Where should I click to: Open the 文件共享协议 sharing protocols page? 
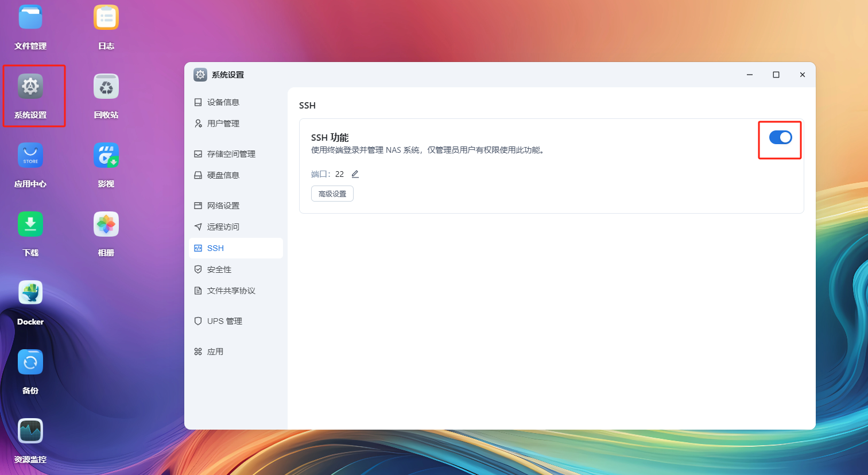click(x=232, y=290)
